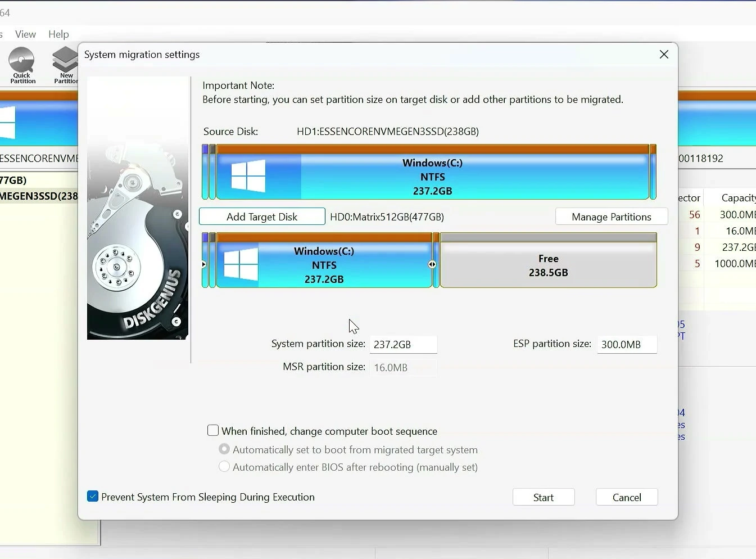Click the New Partition toolbar icon

tap(65, 66)
